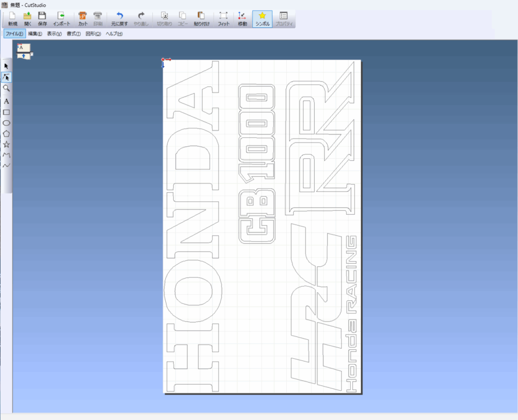
Task: Open the 図形(O) menu
Action: (93, 34)
